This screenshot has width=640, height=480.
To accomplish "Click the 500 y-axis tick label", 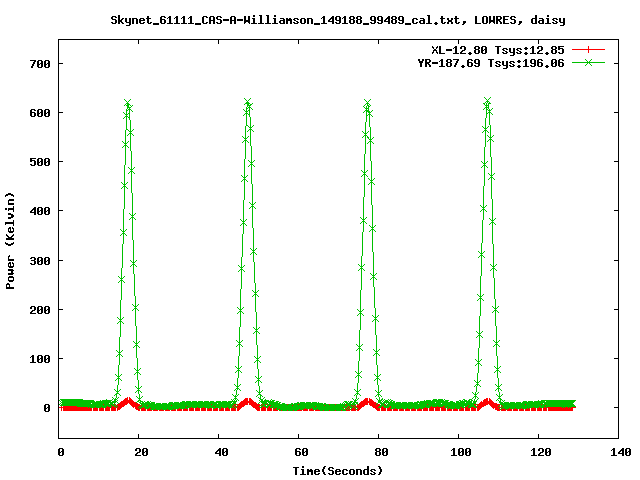I will pyautogui.click(x=40, y=162).
